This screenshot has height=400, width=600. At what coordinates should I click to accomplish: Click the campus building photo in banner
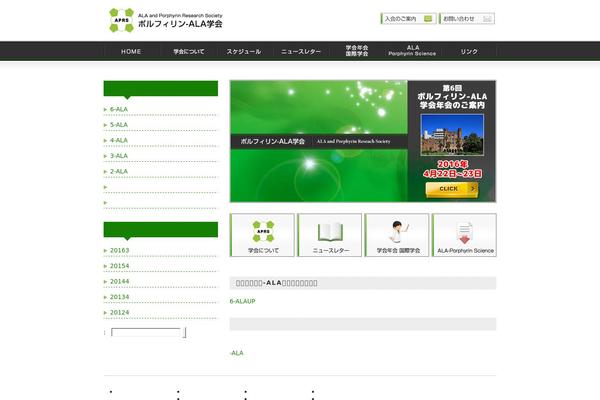point(452,135)
